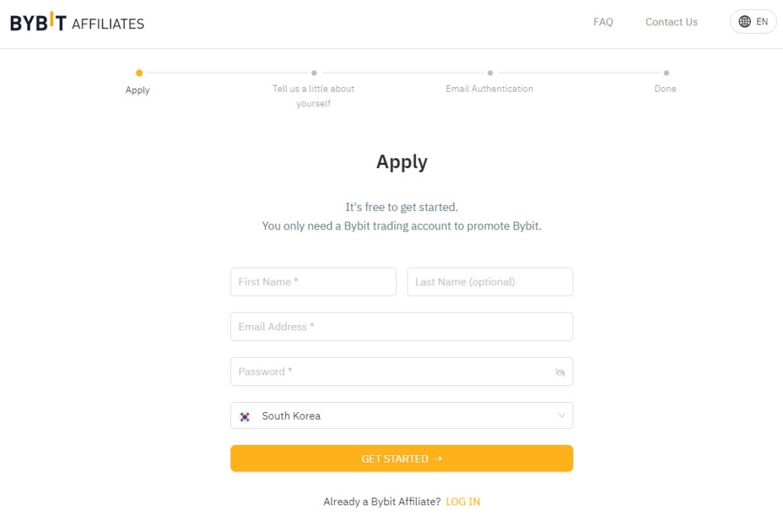Open the South Korea country selector
Viewport: 783px width, 532px height.
click(401, 415)
